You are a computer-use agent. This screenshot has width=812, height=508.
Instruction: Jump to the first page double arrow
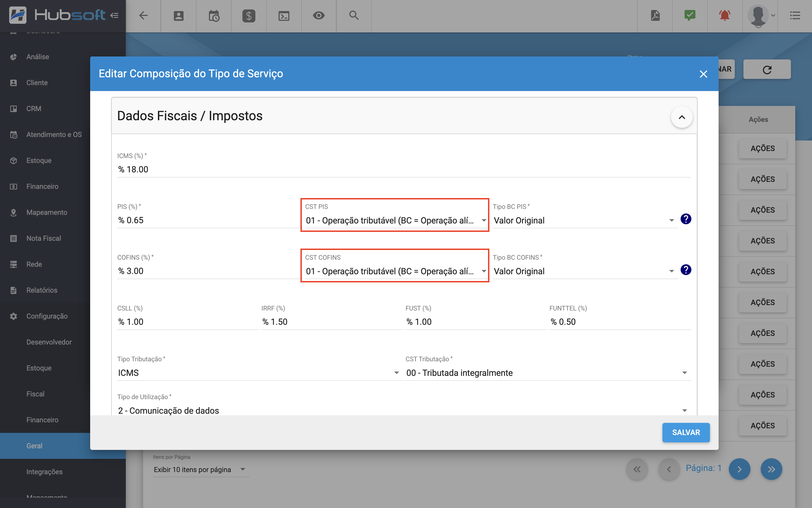point(637,469)
